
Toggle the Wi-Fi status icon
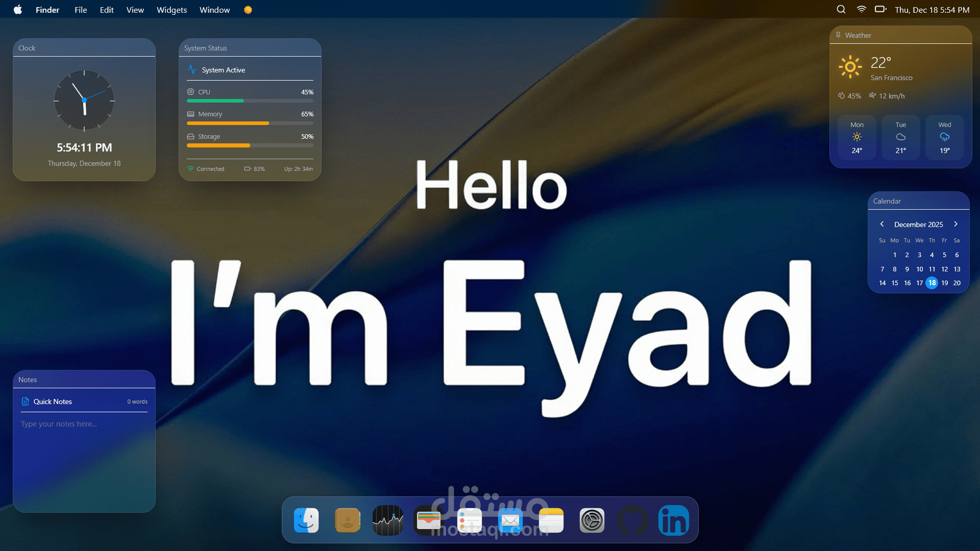861,10
